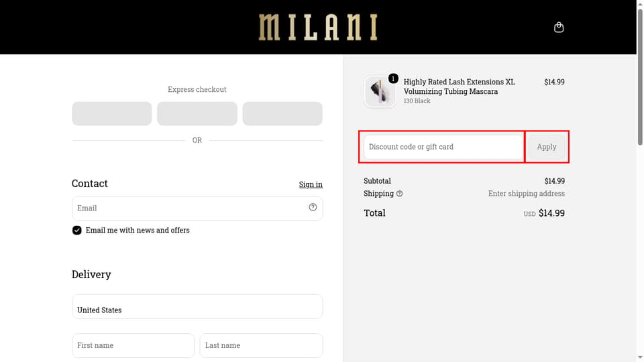Screen dimensions: 644x362
Task: Click the email field help icon
Action: click(x=313, y=207)
